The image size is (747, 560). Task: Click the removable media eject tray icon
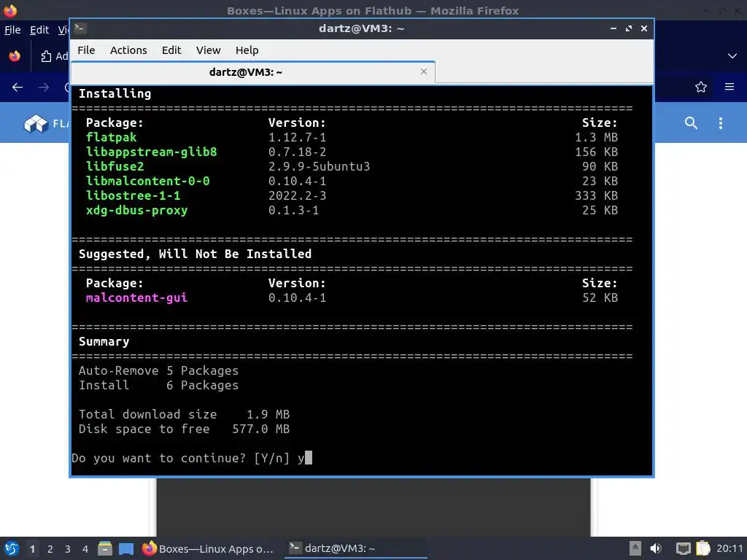[x=635, y=548]
